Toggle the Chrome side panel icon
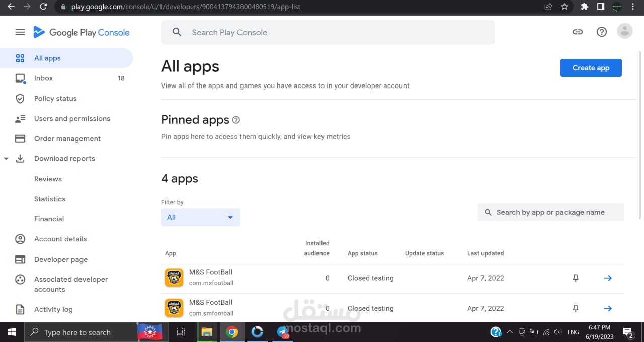 tap(600, 7)
